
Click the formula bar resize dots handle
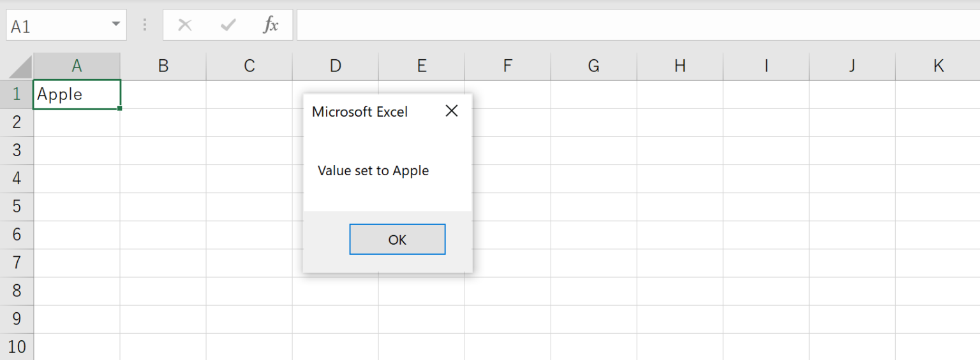click(145, 25)
